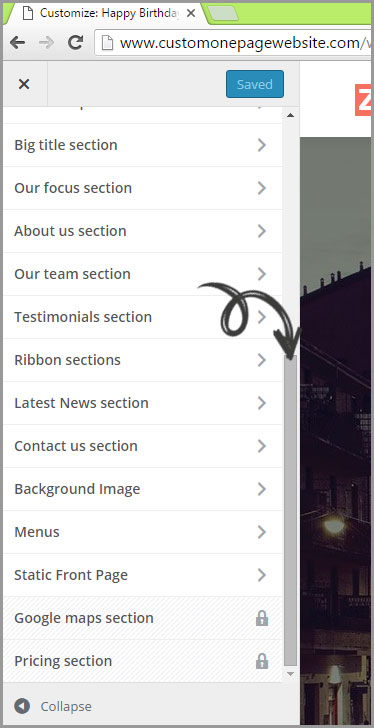The height and width of the screenshot is (728, 374).
Task: Open the Menus panel item
Action: coord(143,532)
